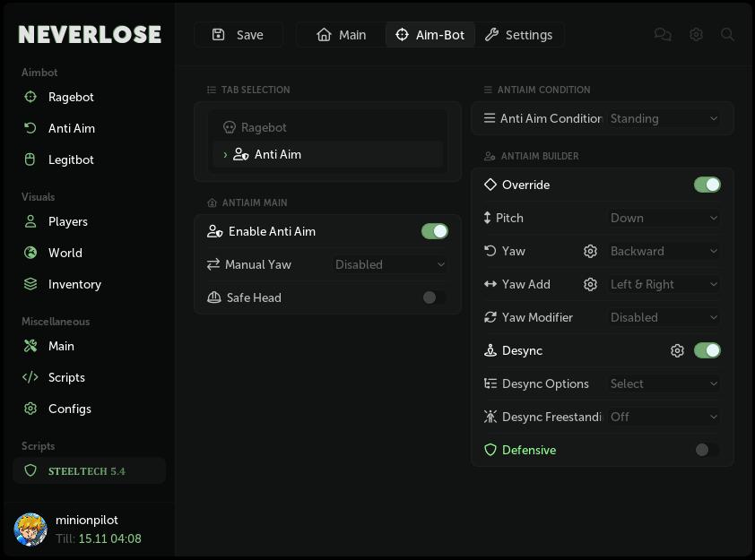The height and width of the screenshot is (560, 755).
Task: Toggle the Override switch on
Action: [x=707, y=185]
